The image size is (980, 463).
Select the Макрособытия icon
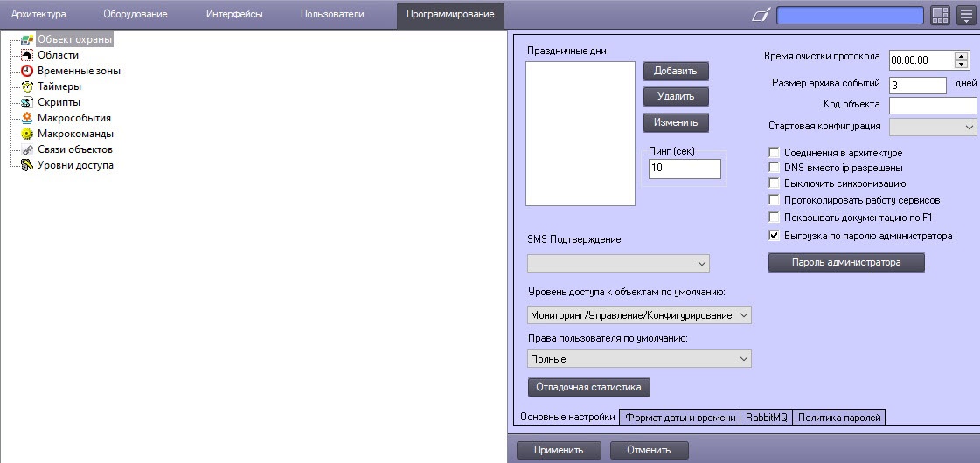click(27, 118)
